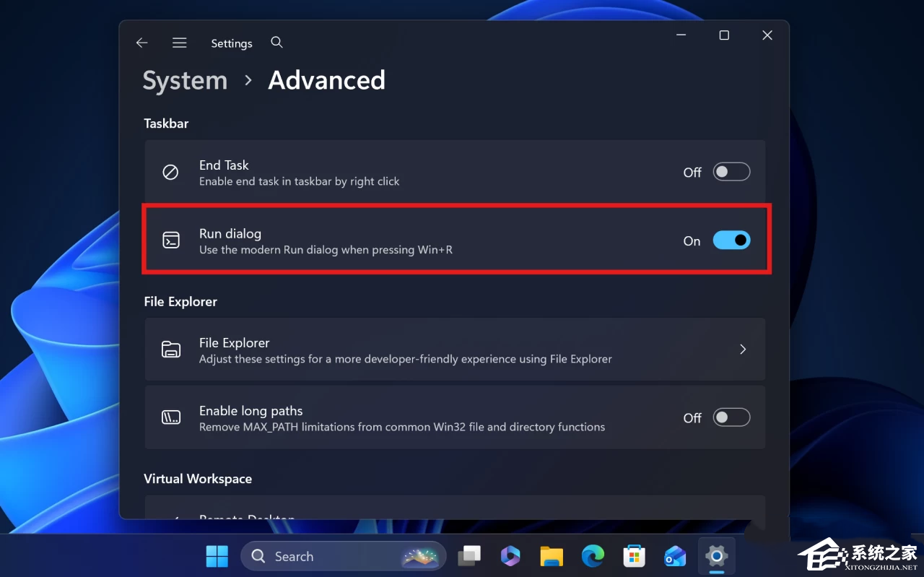Launch Microsoft Edge from the taskbar
Viewport: 924px width, 577px height.
(593, 556)
